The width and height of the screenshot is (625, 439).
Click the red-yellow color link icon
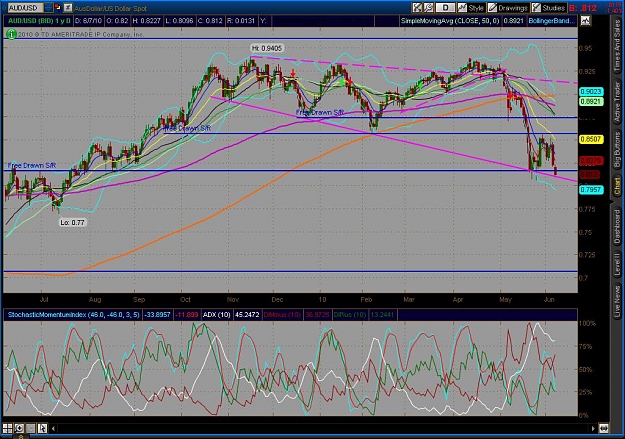click(58, 8)
